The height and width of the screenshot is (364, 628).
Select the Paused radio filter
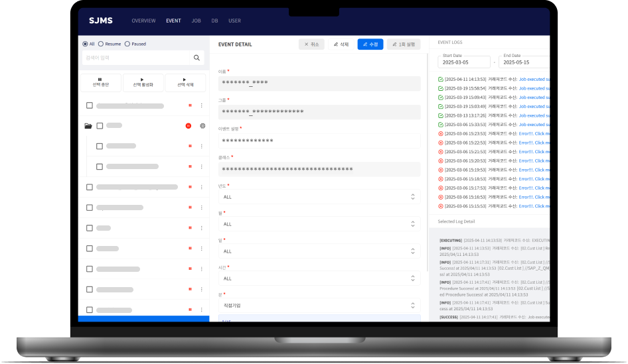click(x=127, y=44)
